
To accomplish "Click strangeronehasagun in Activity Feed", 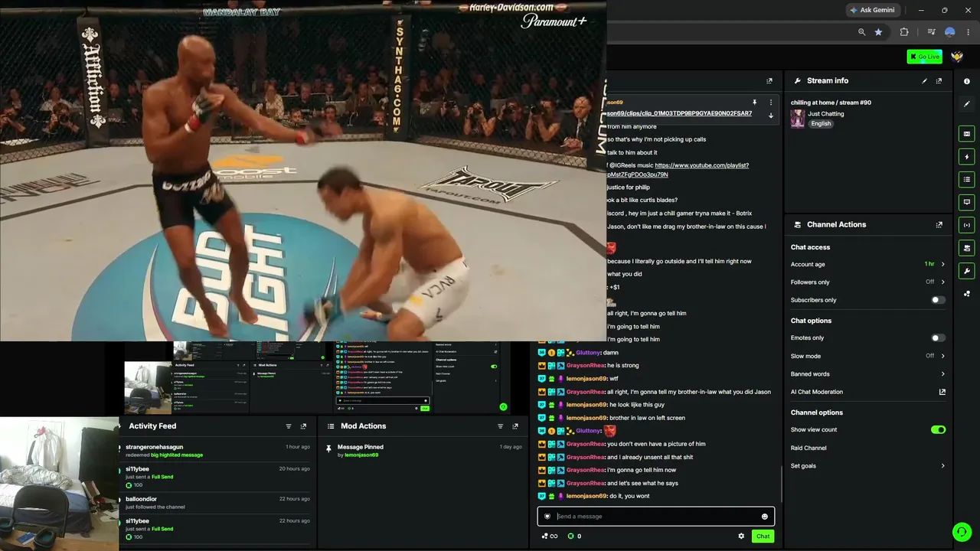I will click(x=155, y=447).
